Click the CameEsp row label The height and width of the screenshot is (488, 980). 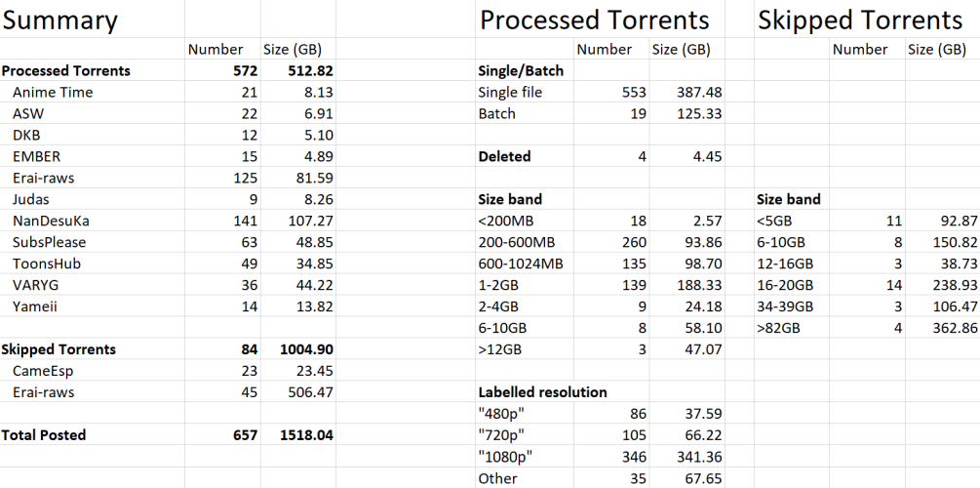pyautogui.click(x=44, y=371)
